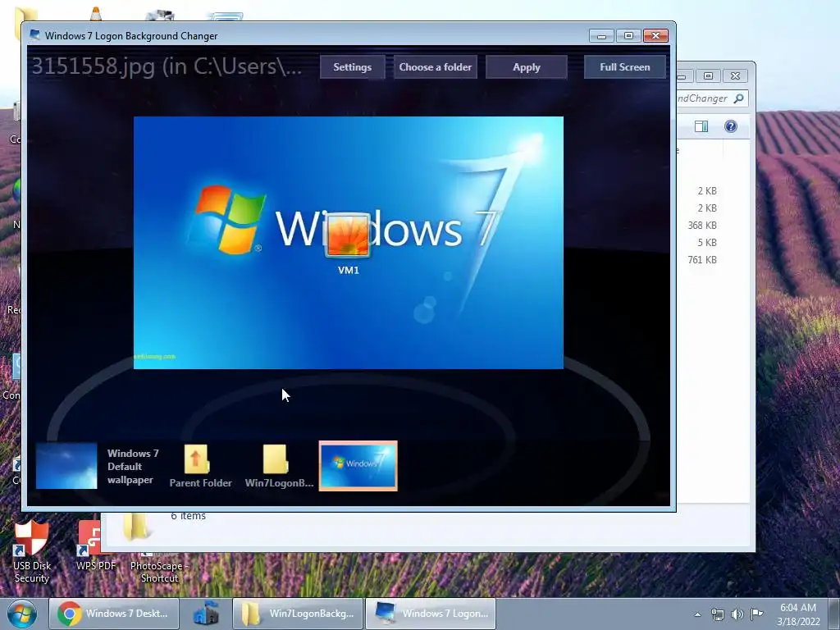Click the 6 items status text

click(x=188, y=516)
